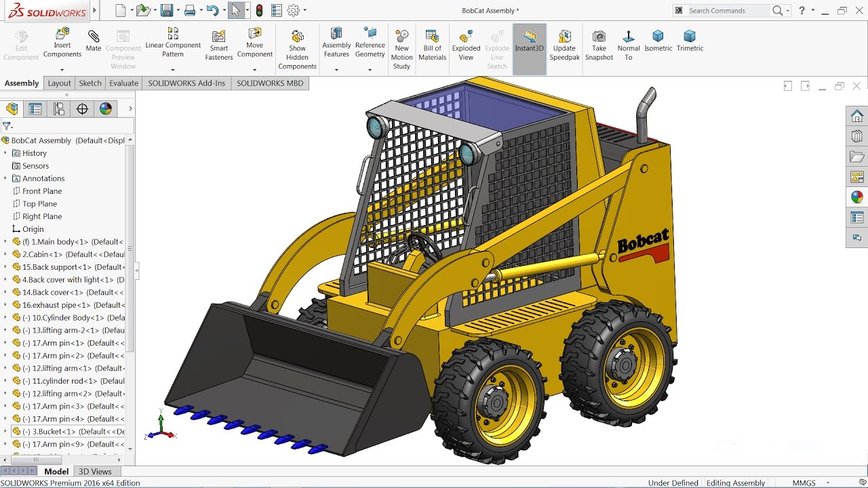Viewport: 868px width, 488px height.
Task: Open the DimXpertManager crosshair tab
Action: 82,108
